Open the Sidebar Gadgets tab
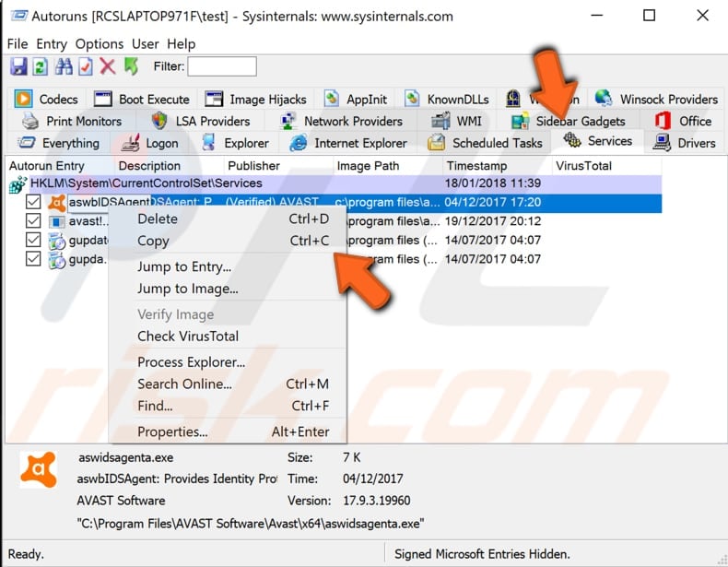 (569, 121)
